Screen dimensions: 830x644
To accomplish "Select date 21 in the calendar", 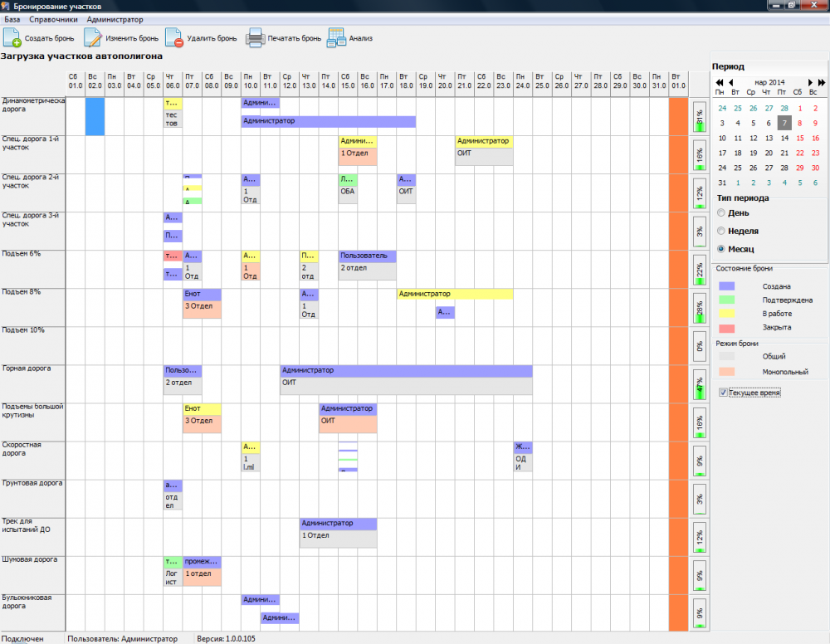I will pos(784,153).
